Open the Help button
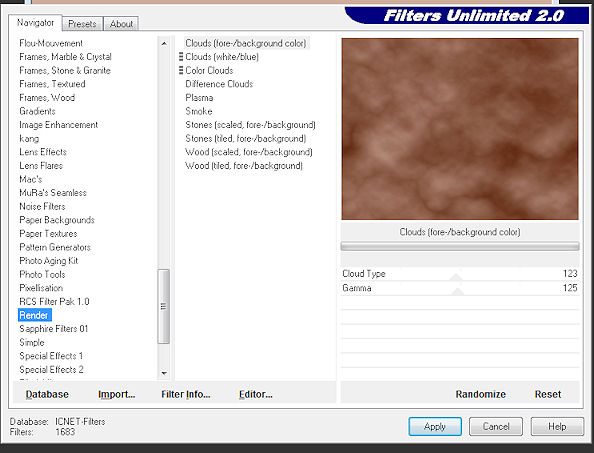The width and height of the screenshot is (594, 453). (557, 426)
